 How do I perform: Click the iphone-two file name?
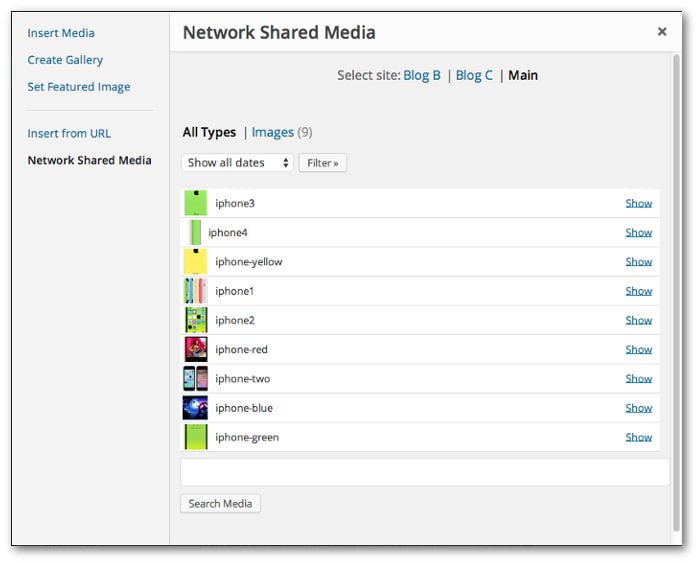(x=243, y=379)
